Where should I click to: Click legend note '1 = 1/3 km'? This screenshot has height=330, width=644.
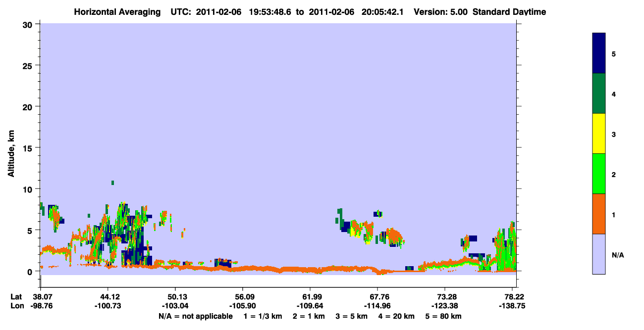[x=263, y=316]
